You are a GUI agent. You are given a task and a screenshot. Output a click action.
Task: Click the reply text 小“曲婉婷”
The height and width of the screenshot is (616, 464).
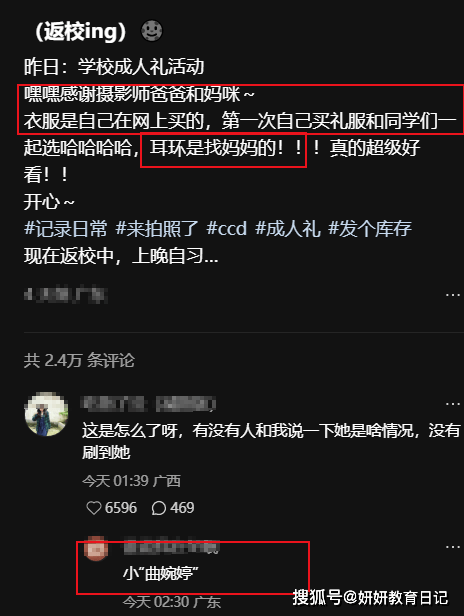(161, 574)
